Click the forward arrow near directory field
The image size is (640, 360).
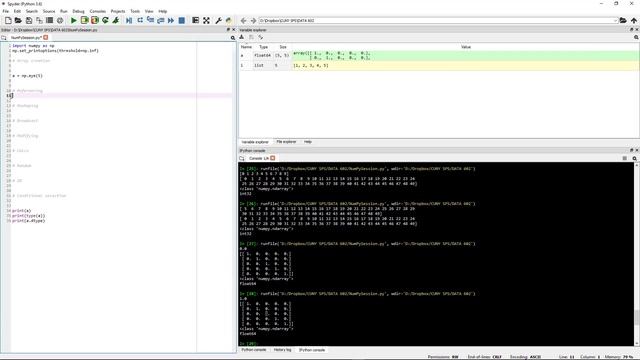[x=253, y=20]
